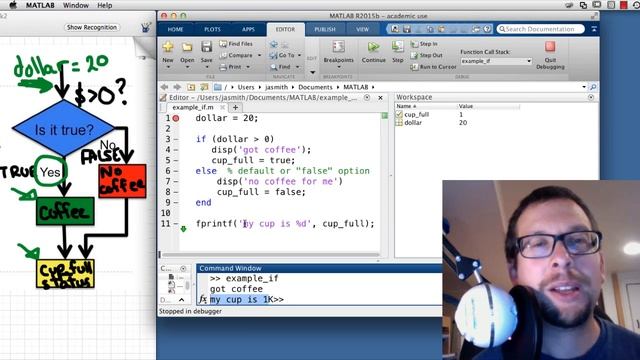Toggle breakpoint dash on line 8
Image resolution: width=640 pixels, height=360 pixels.
click(x=176, y=192)
